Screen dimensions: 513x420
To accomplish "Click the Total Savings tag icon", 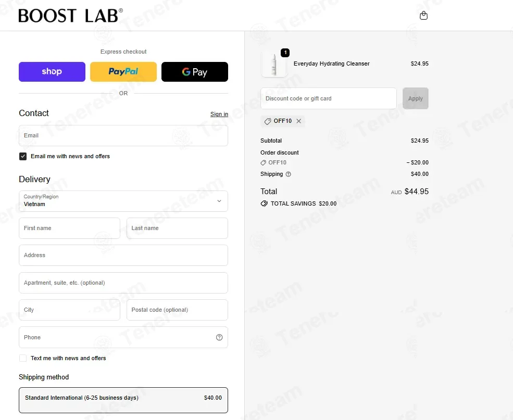I will [x=264, y=203].
